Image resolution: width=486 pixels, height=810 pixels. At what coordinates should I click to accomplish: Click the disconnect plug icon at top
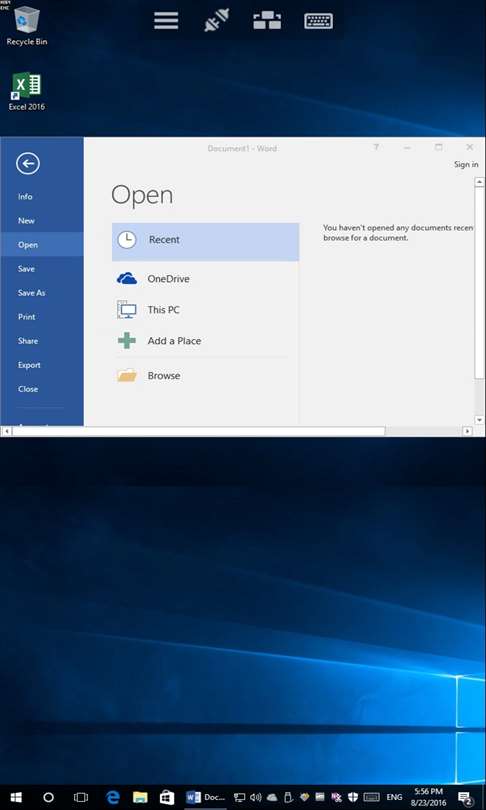[216, 21]
